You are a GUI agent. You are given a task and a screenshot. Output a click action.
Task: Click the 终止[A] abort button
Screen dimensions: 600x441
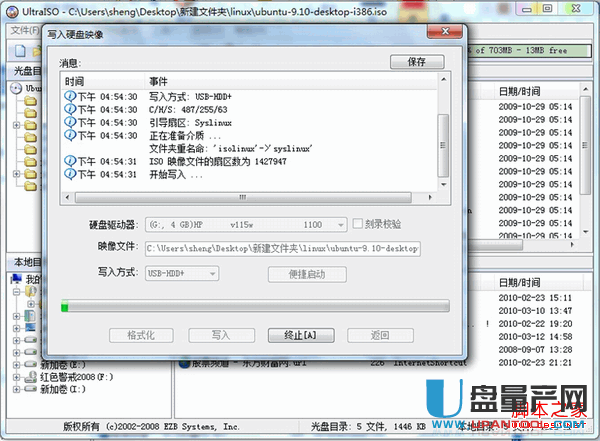[x=301, y=335]
